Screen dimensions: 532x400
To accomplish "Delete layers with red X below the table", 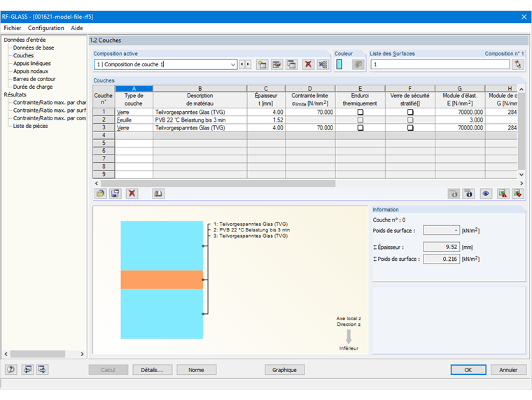I will [x=132, y=194].
